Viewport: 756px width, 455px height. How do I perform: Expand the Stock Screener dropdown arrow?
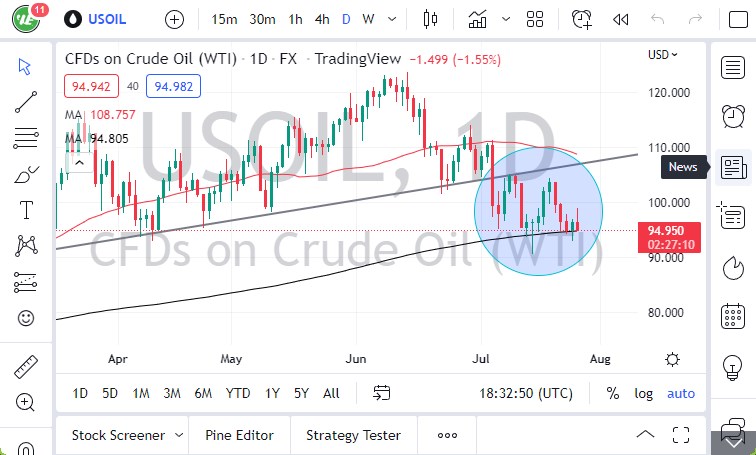[x=179, y=435]
